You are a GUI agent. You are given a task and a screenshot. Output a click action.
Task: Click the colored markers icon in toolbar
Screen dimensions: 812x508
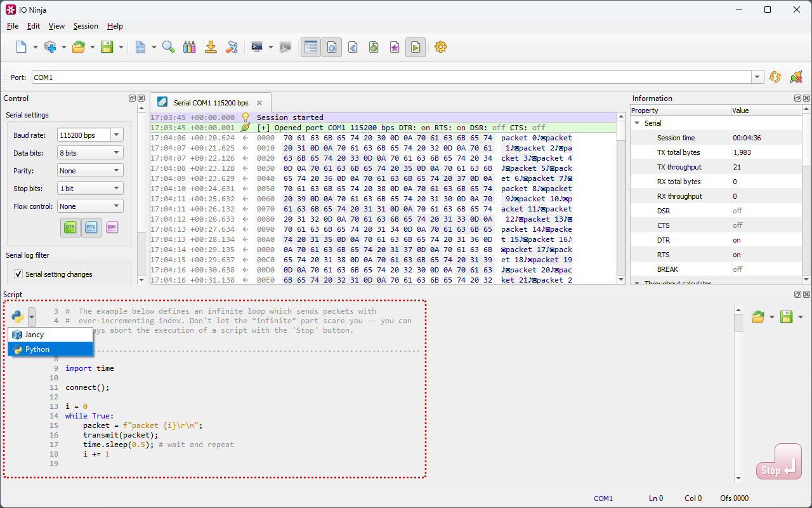(x=189, y=47)
